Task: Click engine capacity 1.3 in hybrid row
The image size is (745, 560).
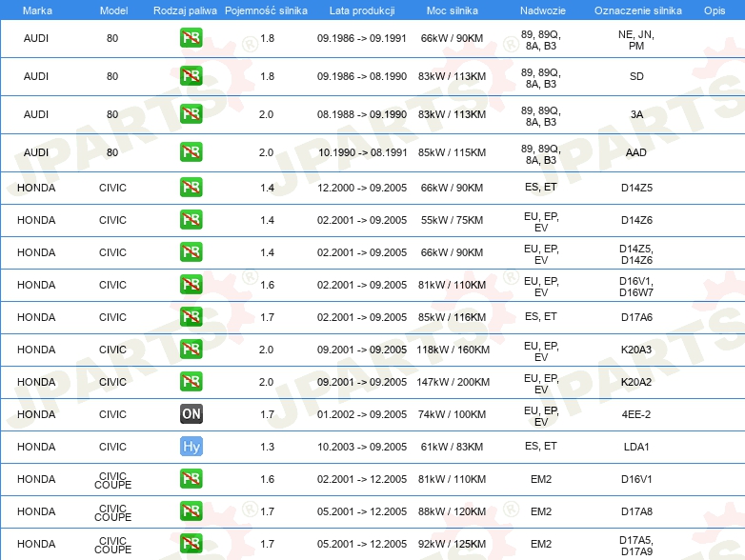Action: (267, 447)
